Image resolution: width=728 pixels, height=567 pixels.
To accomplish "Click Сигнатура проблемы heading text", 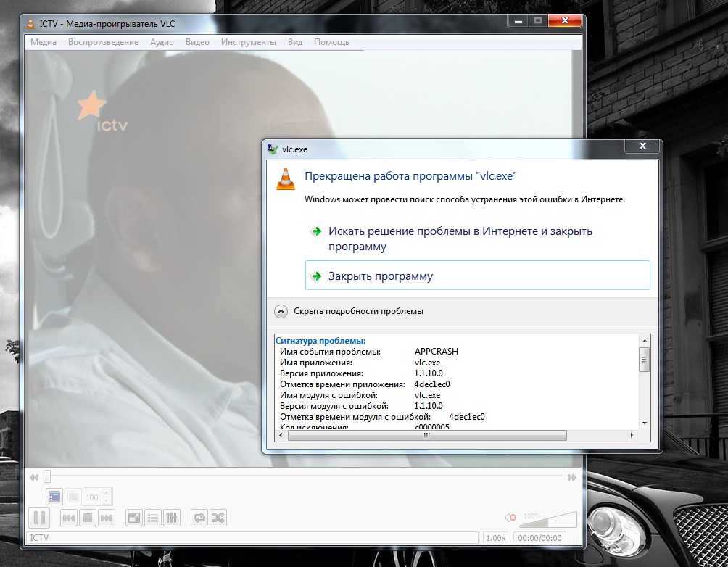I will [320, 341].
